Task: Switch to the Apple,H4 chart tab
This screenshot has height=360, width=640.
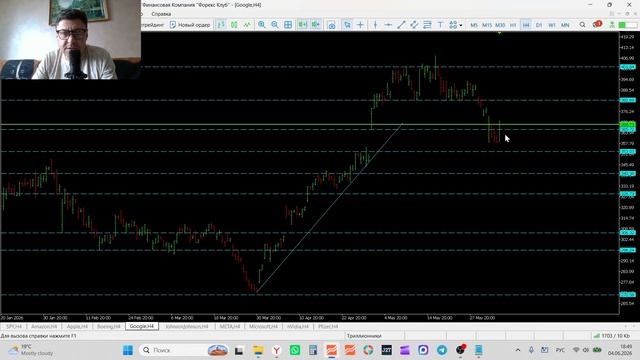Action: [x=77, y=327]
